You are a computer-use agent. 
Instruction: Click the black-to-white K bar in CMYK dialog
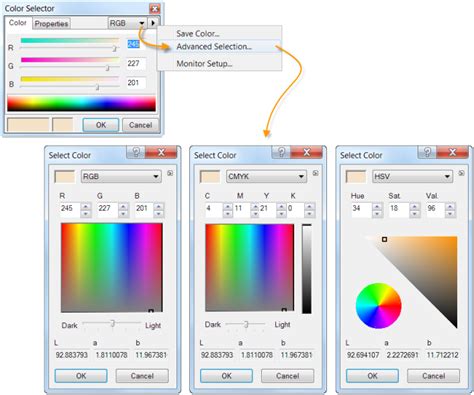click(x=307, y=269)
